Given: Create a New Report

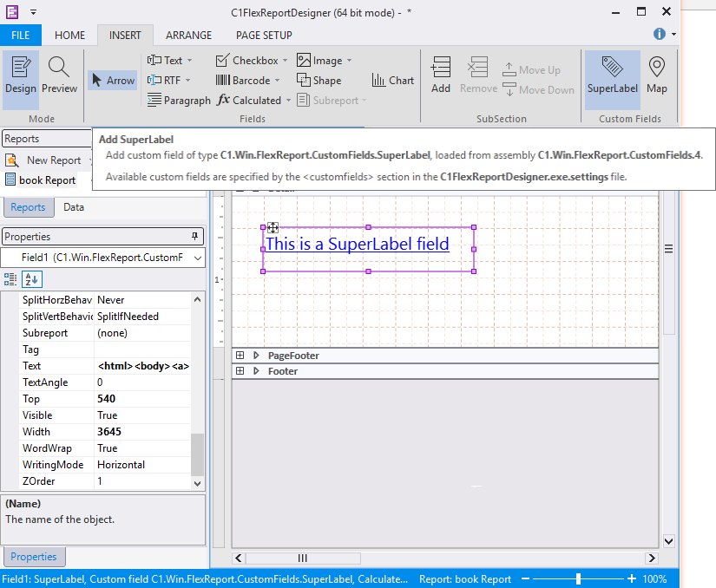Looking at the screenshot, I should coord(44,160).
